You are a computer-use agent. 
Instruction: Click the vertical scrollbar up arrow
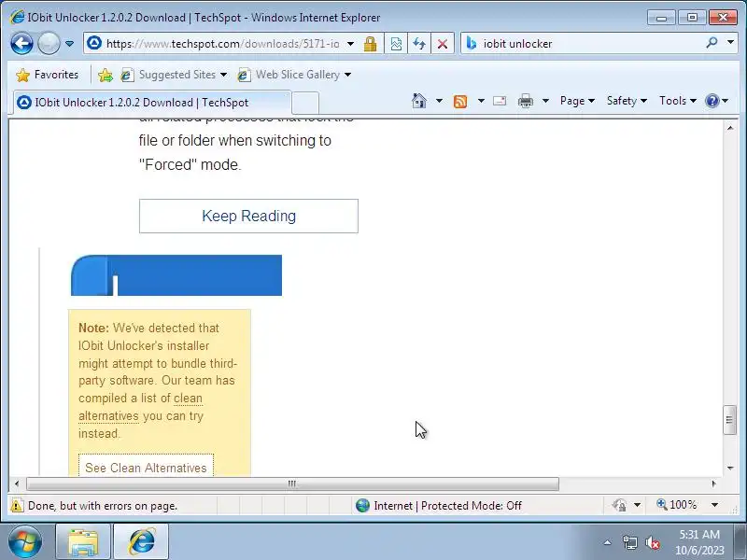point(730,128)
